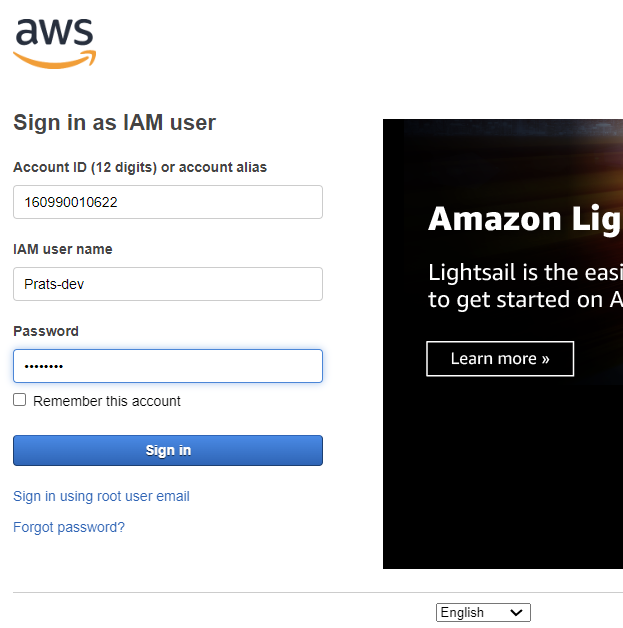Image resolution: width=623 pixels, height=628 pixels.
Task: Click the Amazon Lightsail banner heading
Action: (524, 219)
